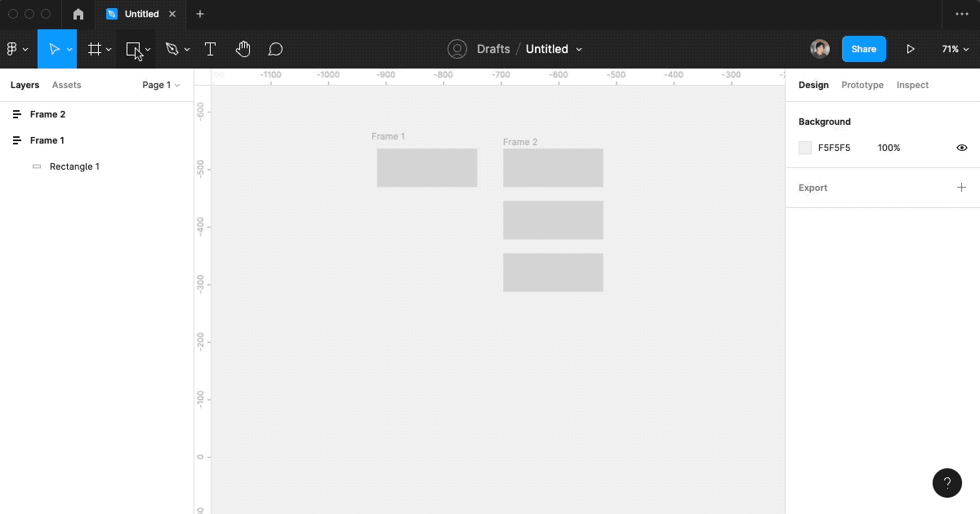Open the zoom level dropdown
The image size is (980, 514).
954,48
